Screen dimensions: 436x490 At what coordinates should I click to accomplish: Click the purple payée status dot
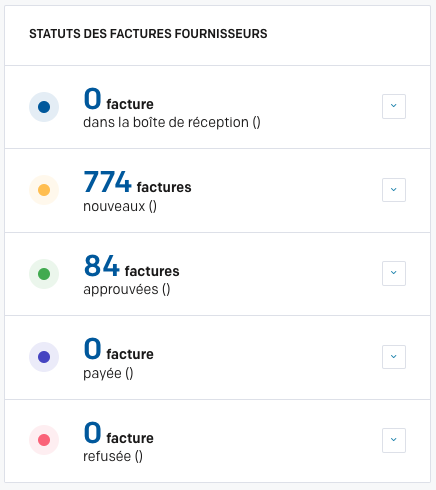[x=44, y=357]
